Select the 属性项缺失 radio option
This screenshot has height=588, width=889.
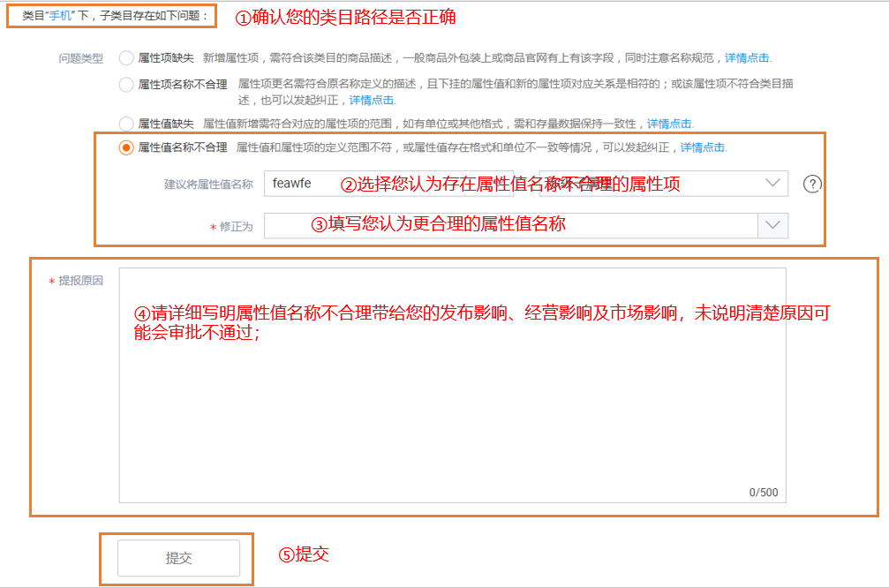126,58
